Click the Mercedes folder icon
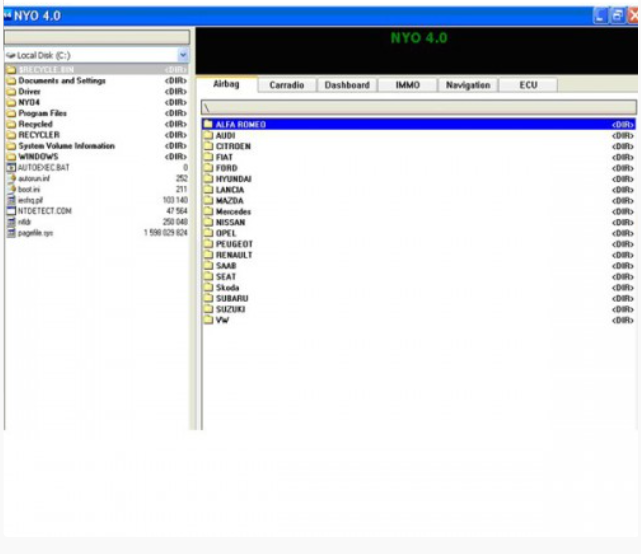The width and height of the screenshot is (641, 554). coord(208,211)
